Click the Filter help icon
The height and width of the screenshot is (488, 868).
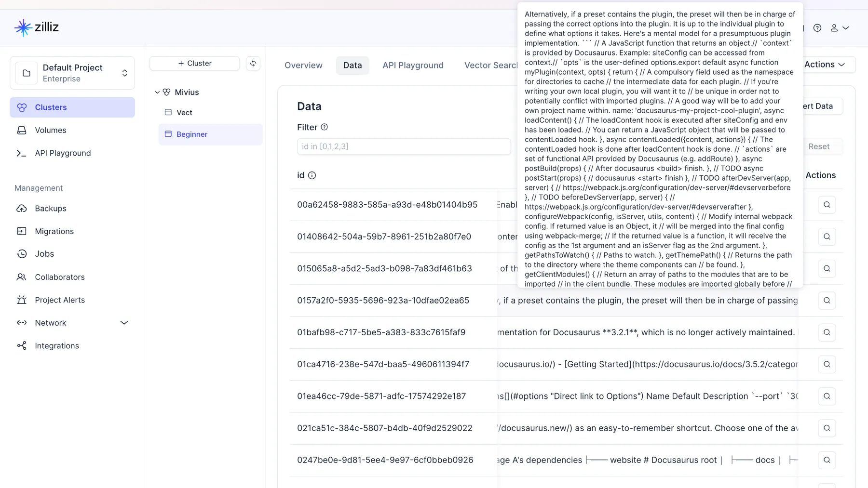tap(325, 127)
